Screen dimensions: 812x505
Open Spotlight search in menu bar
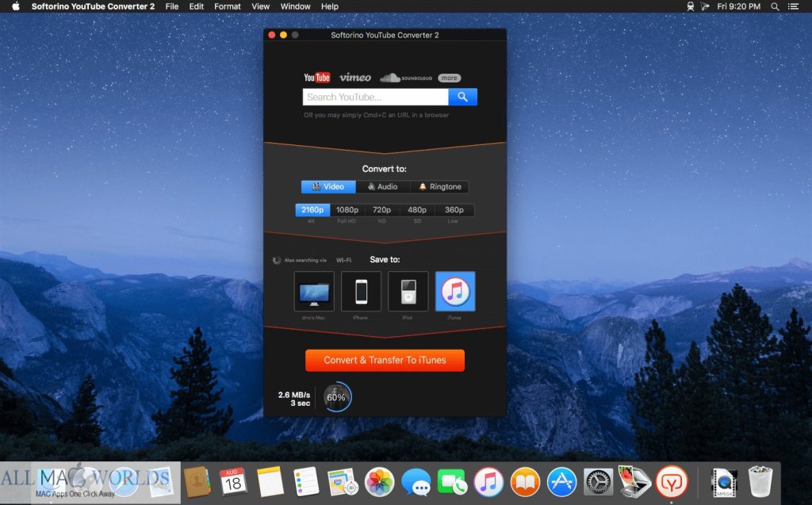[775, 6]
